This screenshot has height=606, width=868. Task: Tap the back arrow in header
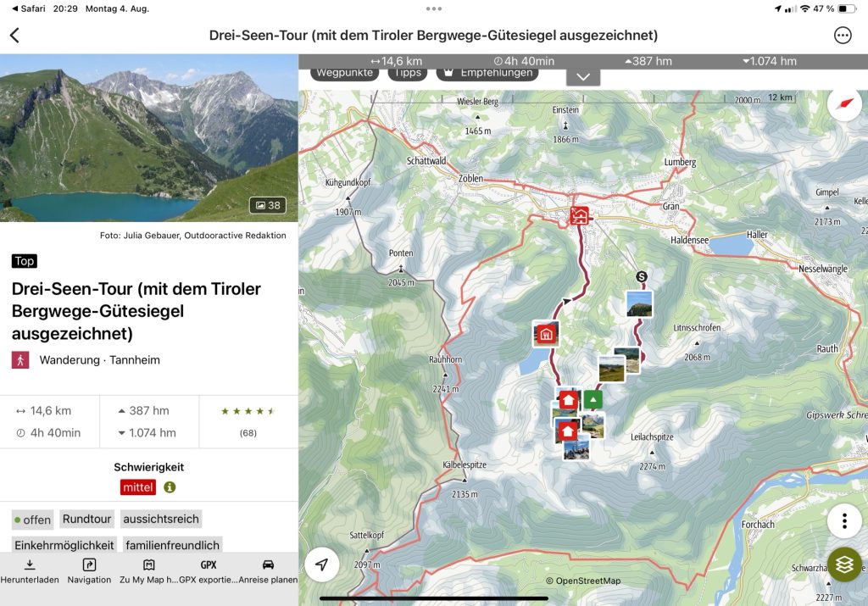pyautogui.click(x=15, y=36)
